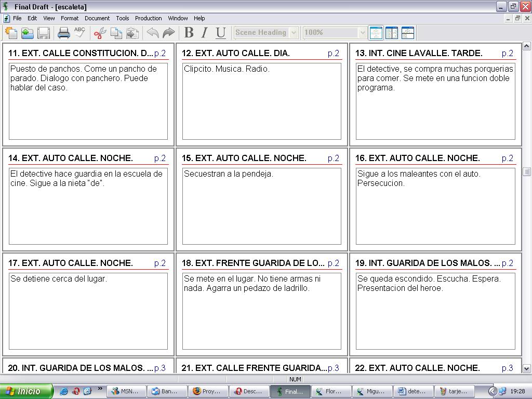Switch to the single panel view icon
The height and width of the screenshot is (399, 532).
(x=376, y=33)
